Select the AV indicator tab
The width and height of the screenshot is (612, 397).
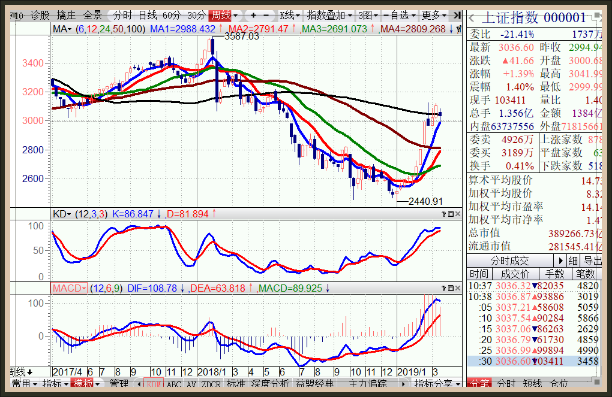[191, 384]
